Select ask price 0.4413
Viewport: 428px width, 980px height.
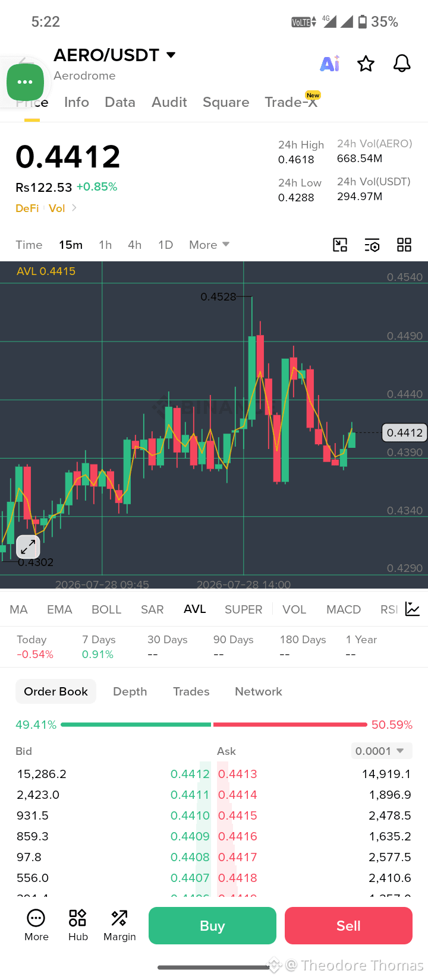[x=238, y=774]
